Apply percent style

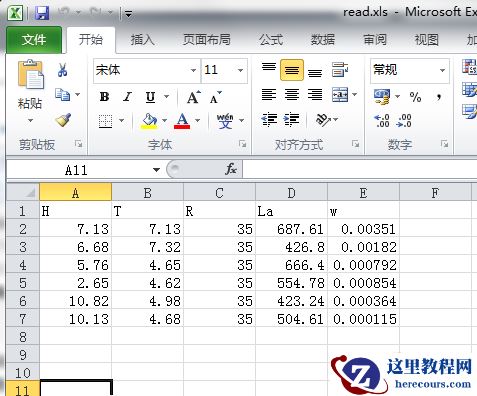tap(415, 97)
